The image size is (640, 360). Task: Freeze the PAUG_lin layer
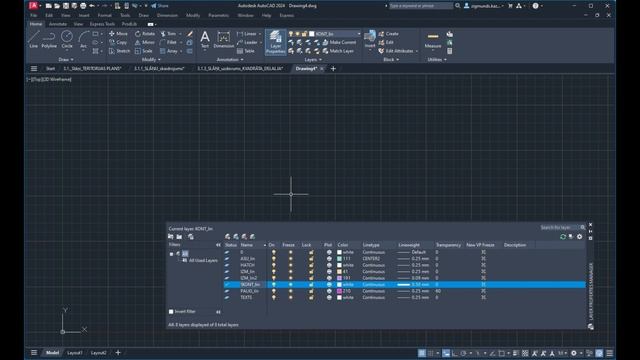(x=291, y=291)
